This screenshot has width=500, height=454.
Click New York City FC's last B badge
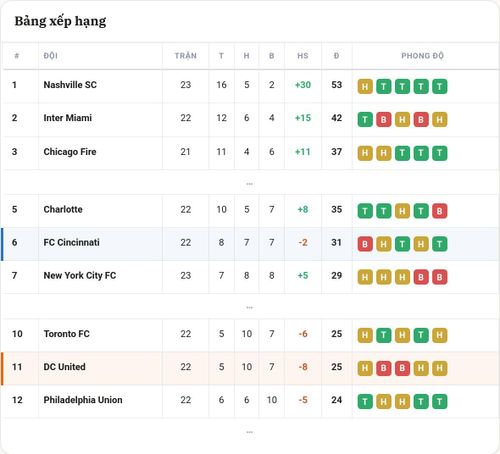coord(440,277)
